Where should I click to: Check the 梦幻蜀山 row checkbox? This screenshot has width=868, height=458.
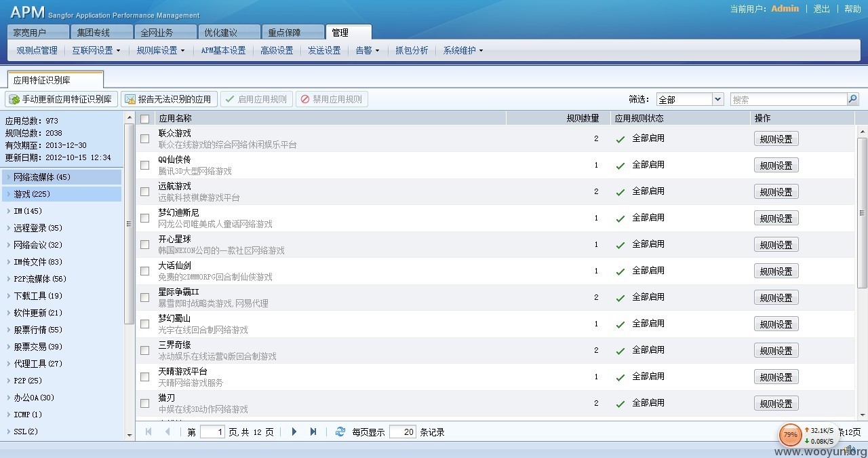[x=144, y=324]
